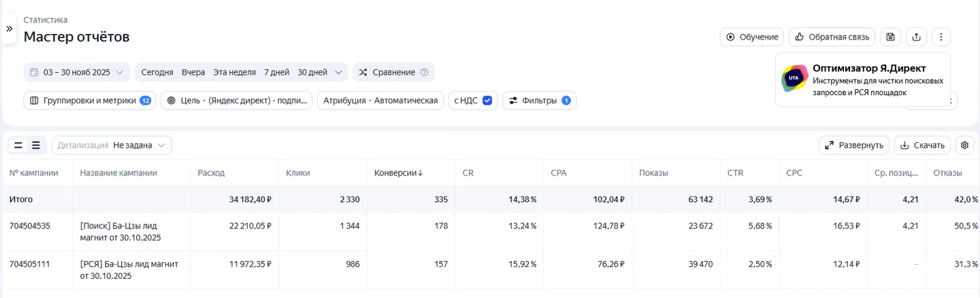Viewport: 980px width, 298px height.
Task: Expand the sidebar with double chevron
Action: (9, 29)
